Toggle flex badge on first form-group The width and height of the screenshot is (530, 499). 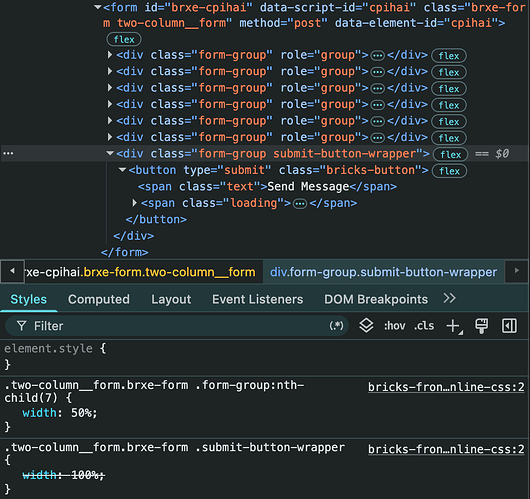coord(449,55)
